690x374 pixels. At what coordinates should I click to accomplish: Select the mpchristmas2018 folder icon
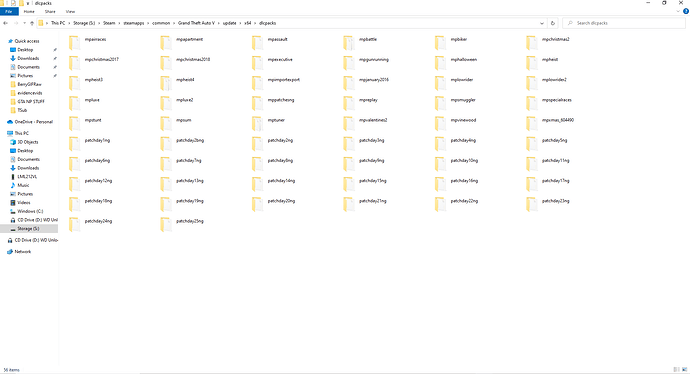point(166,63)
